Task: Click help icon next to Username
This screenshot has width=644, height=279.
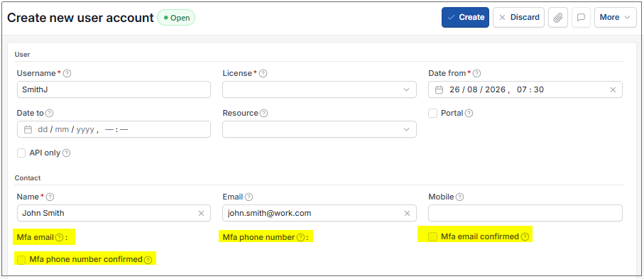Action: pos(67,74)
